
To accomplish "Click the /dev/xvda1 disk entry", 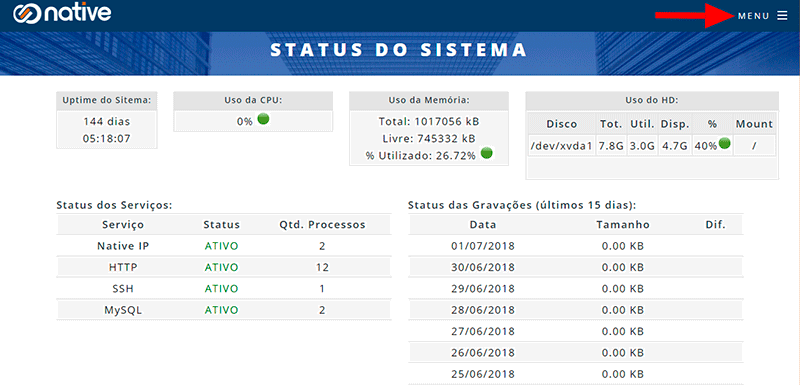I will pyautogui.click(x=561, y=146).
